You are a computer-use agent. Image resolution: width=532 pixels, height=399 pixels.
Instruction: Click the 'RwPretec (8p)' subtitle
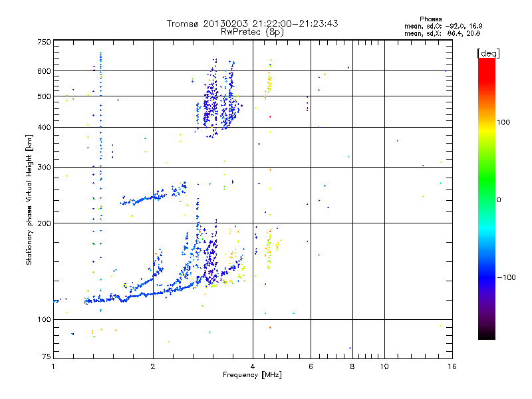pyautogui.click(x=252, y=32)
